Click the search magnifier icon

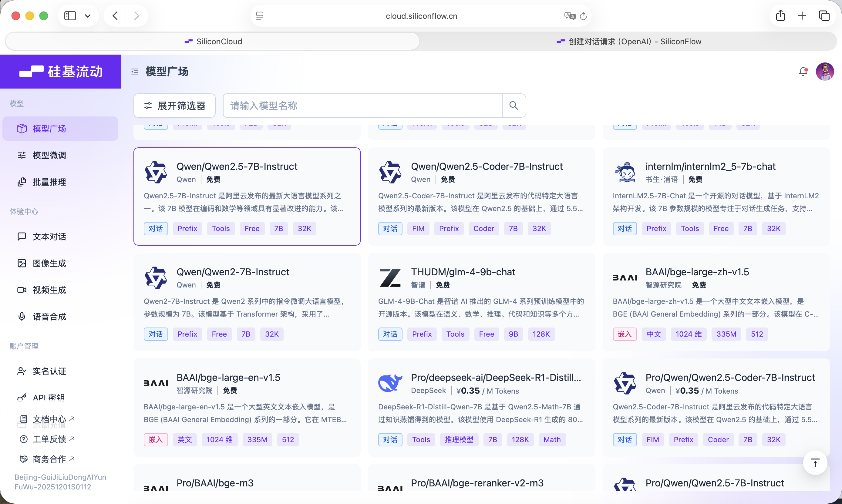tap(514, 106)
